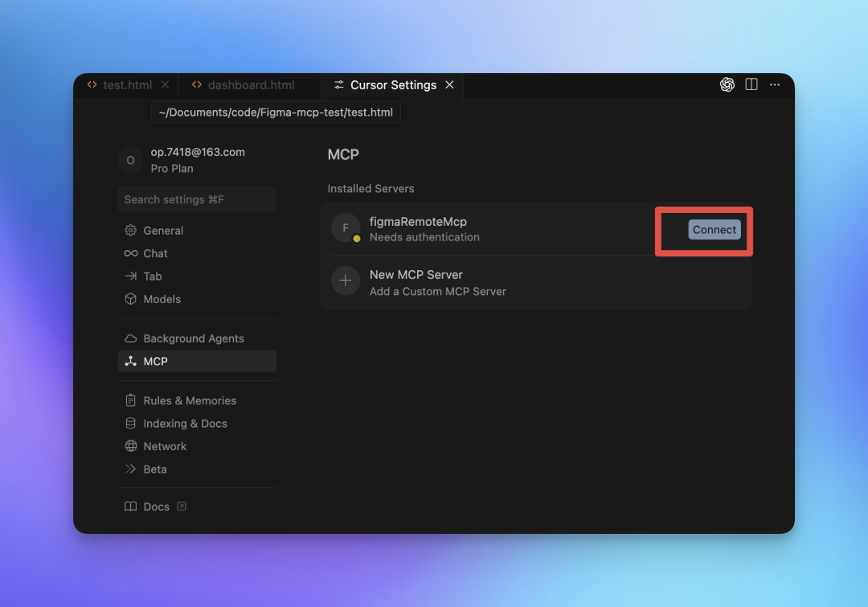Add a New MCP Server via the plus icon
This screenshot has height=607, width=868.
tap(346, 281)
